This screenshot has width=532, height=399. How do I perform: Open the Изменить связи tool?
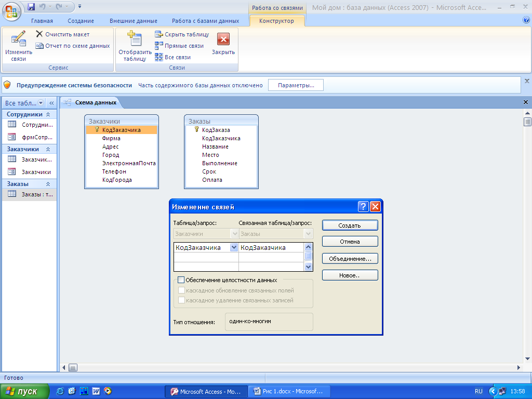18,46
